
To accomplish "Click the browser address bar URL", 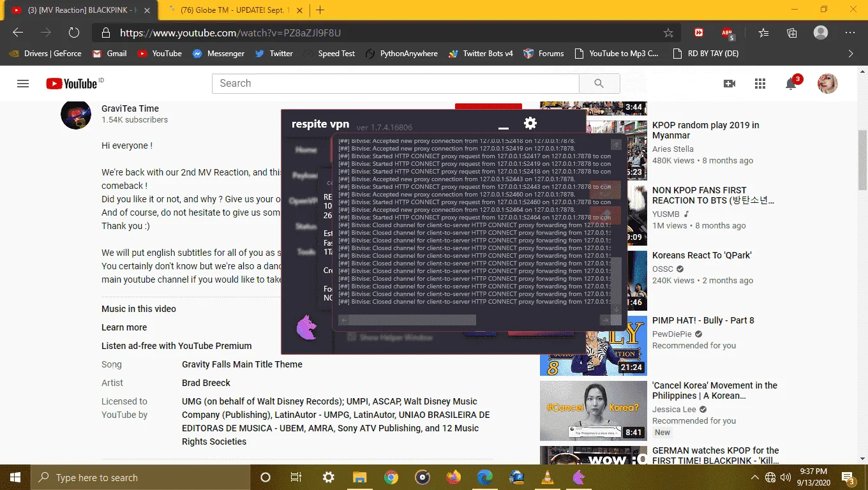I will pos(230,33).
